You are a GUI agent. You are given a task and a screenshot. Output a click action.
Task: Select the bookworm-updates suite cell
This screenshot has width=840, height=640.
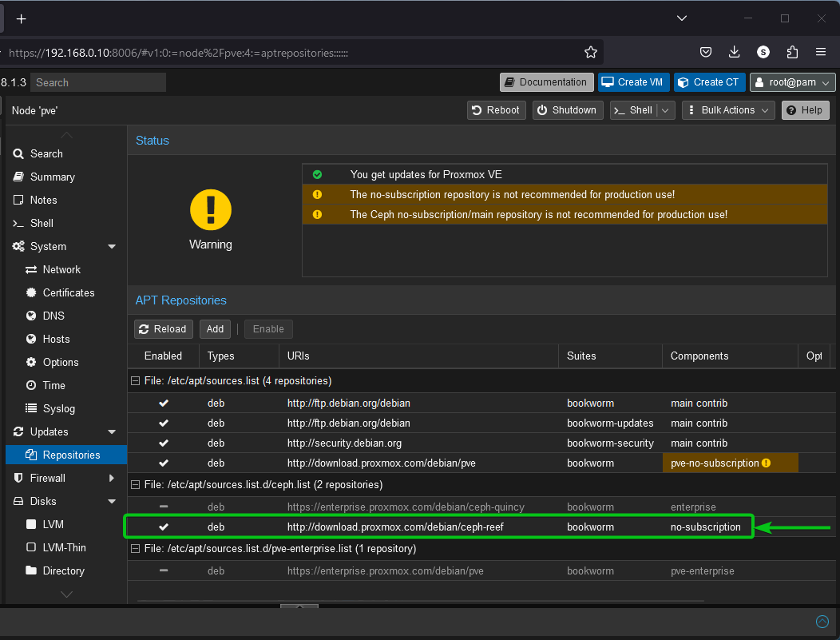click(x=610, y=423)
